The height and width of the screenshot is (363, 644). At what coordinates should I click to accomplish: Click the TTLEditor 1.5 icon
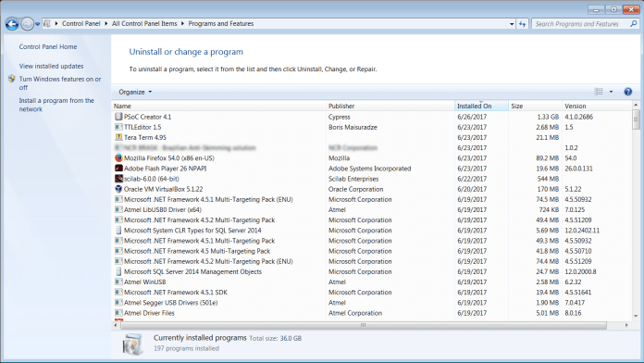(118, 127)
